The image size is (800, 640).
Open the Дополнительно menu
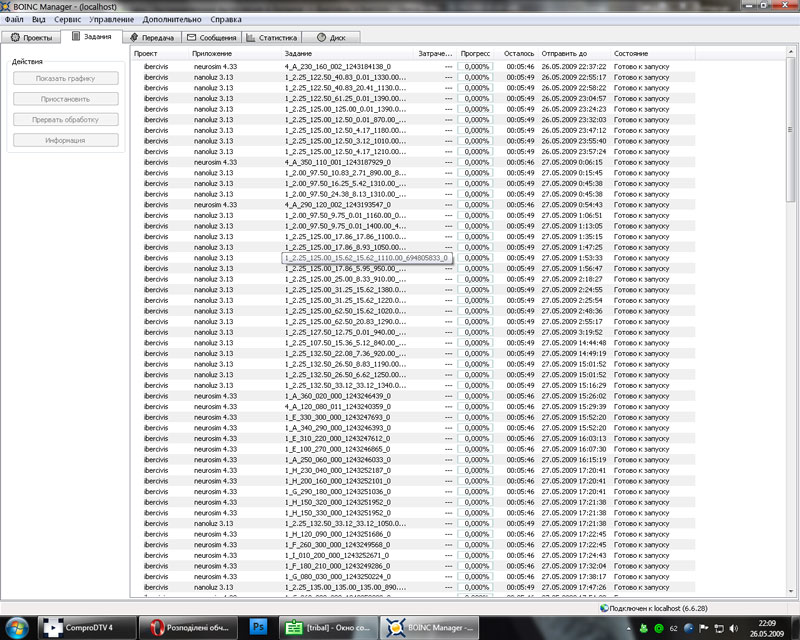coord(172,19)
